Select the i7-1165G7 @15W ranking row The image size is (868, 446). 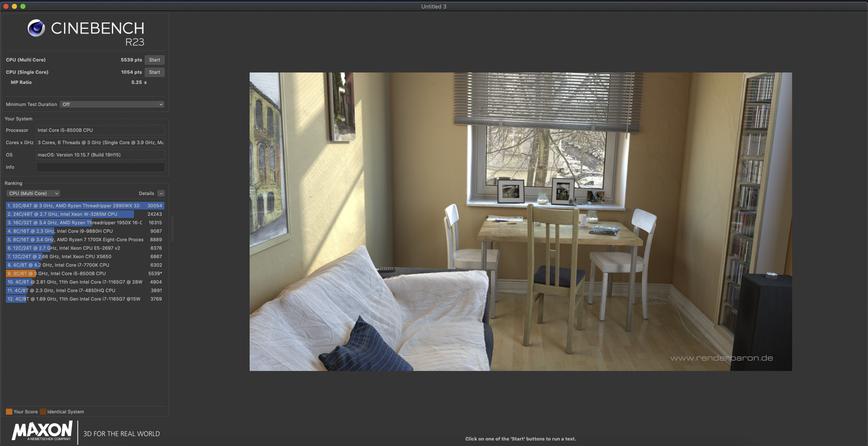coord(85,299)
